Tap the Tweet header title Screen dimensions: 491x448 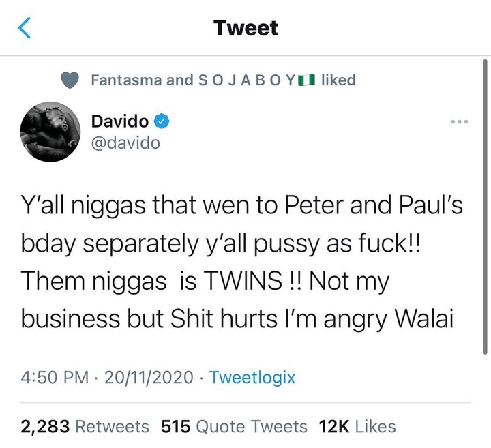245,28
